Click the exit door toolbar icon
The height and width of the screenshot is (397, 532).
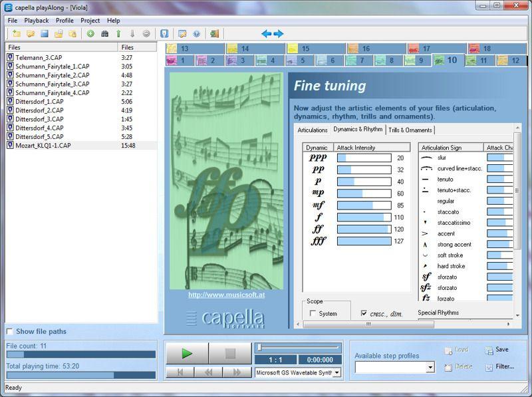pyautogui.click(x=214, y=34)
